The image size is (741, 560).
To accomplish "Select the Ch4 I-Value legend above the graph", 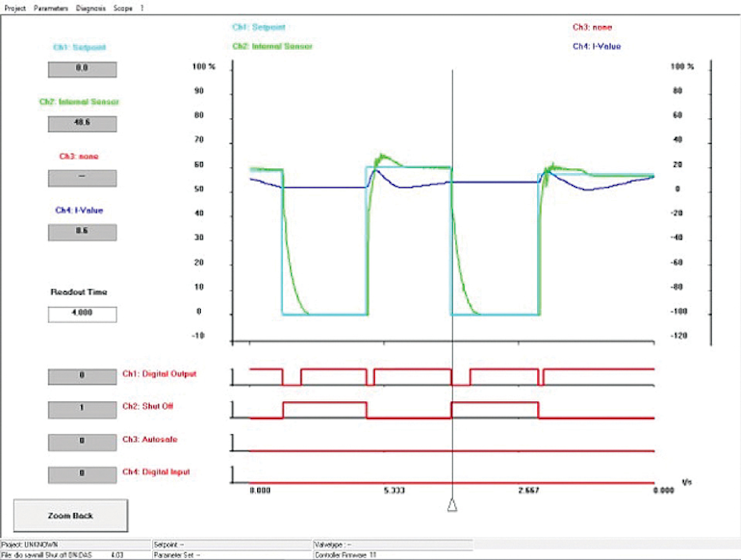I will point(596,46).
